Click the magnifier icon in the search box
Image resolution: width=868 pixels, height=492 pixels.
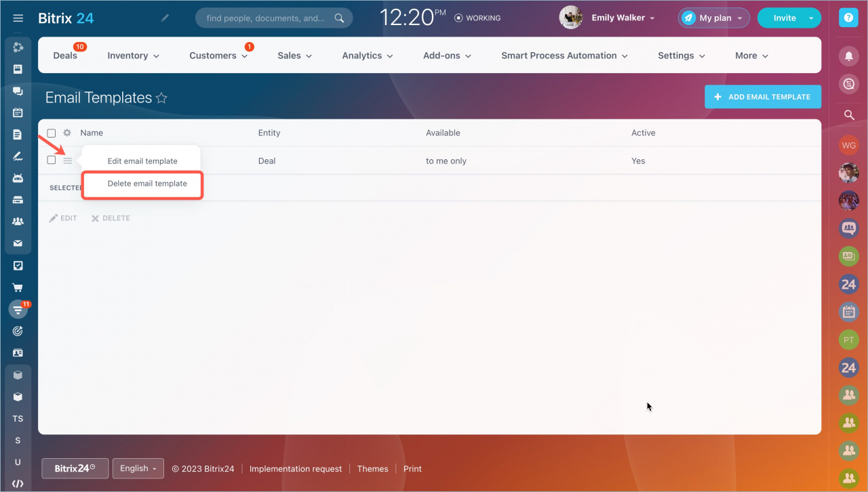340,18
